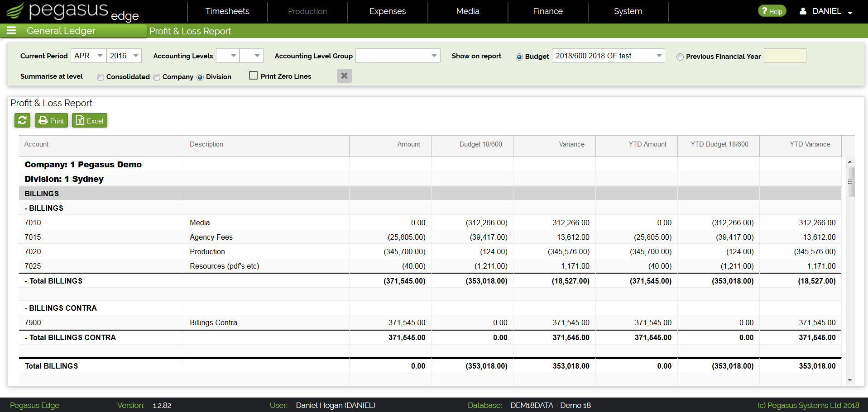Open the Timesheets menu
Image resolution: width=868 pixels, height=412 pixels.
coord(227,11)
